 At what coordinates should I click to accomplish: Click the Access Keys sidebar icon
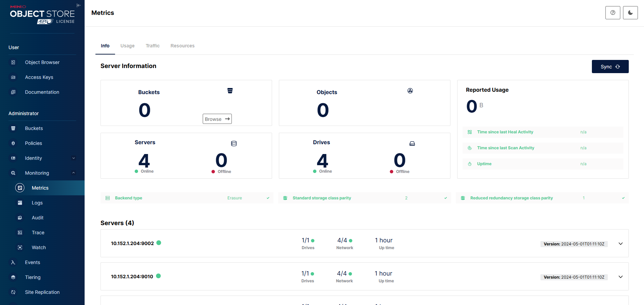[13, 77]
